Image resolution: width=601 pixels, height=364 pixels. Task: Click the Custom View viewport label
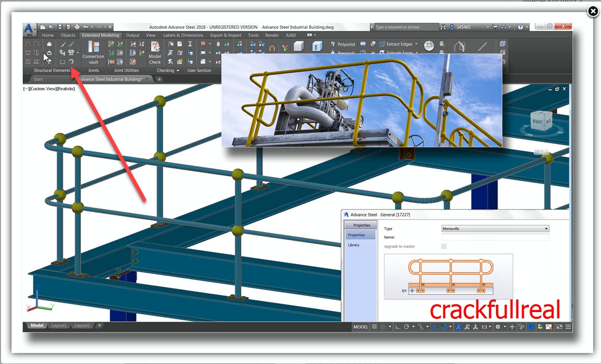(x=42, y=89)
